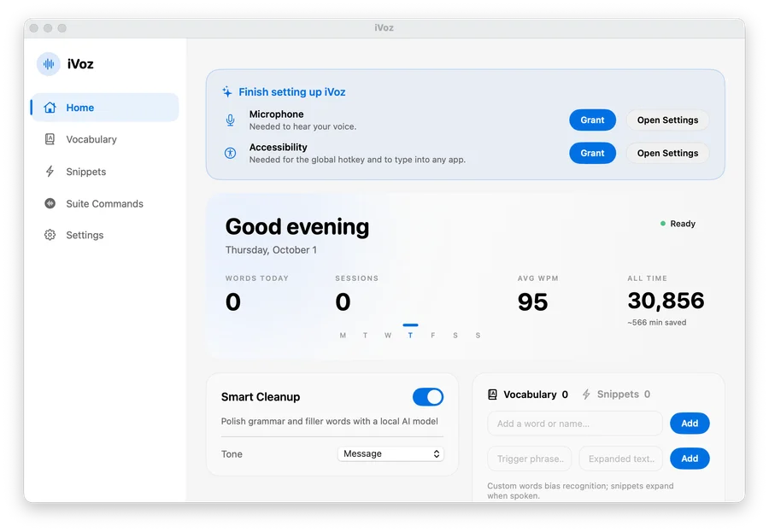Click the Home house icon in sidebar

(50, 108)
